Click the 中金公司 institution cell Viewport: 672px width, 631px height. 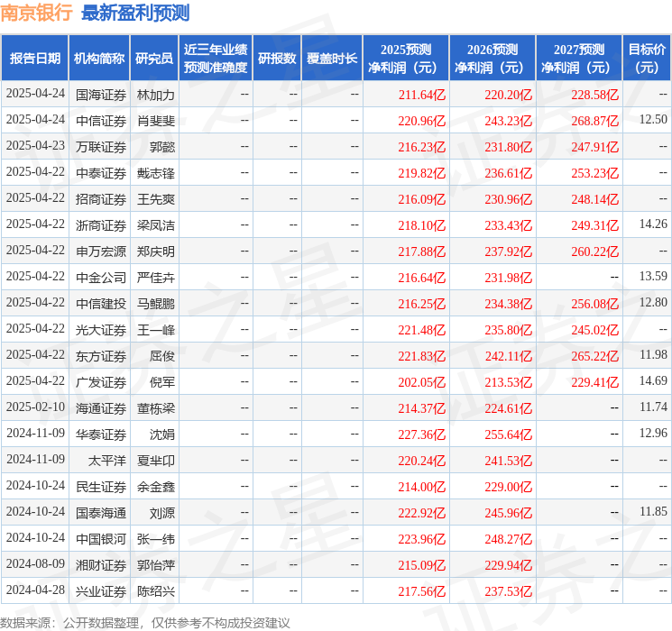tap(101, 278)
